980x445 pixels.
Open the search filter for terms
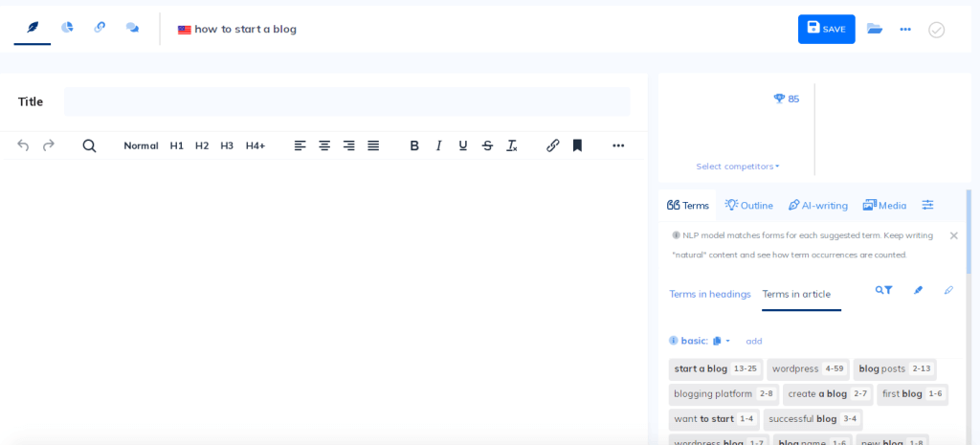click(x=883, y=290)
